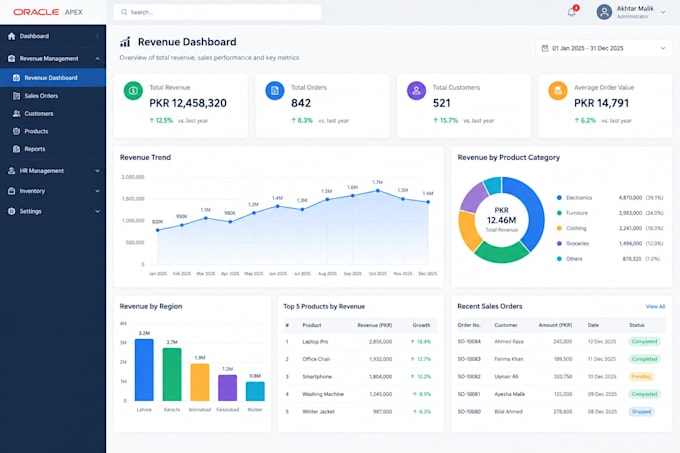The height and width of the screenshot is (453, 680).
Task: Click the Revenue Dashboard sidebar item icon
Action: [16, 78]
